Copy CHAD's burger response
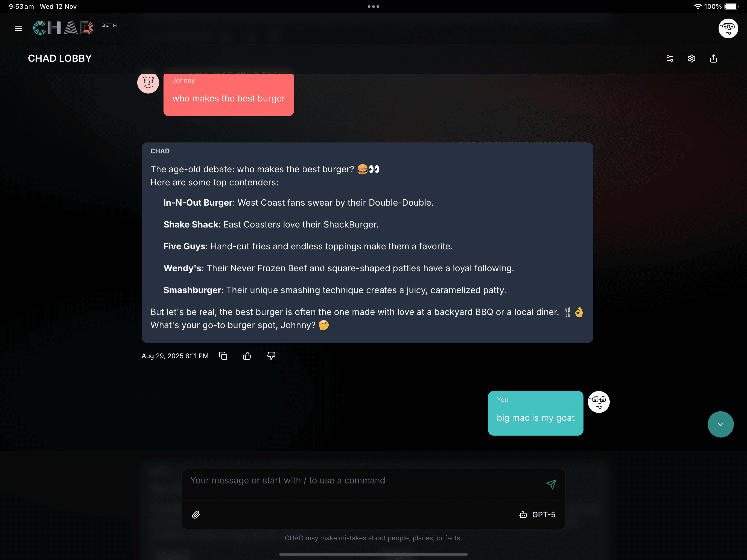The height and width of the screenshot is (560, 747). [223, 356]
